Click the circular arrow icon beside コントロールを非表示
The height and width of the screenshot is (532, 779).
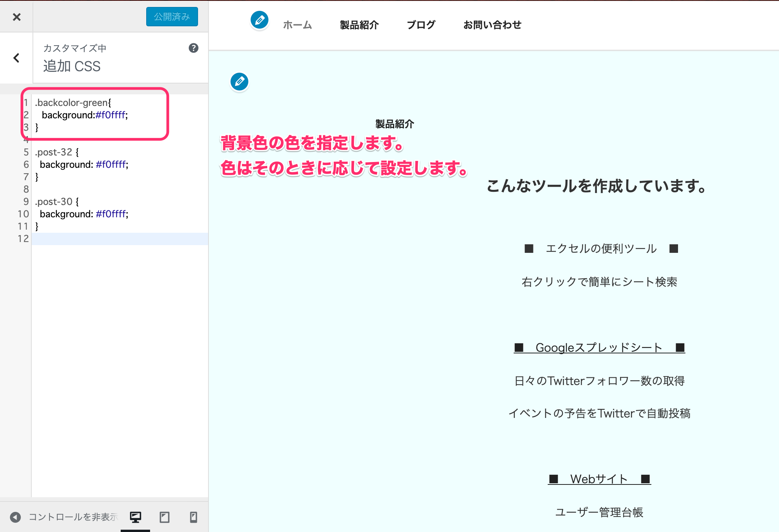(x=15, y=516)
